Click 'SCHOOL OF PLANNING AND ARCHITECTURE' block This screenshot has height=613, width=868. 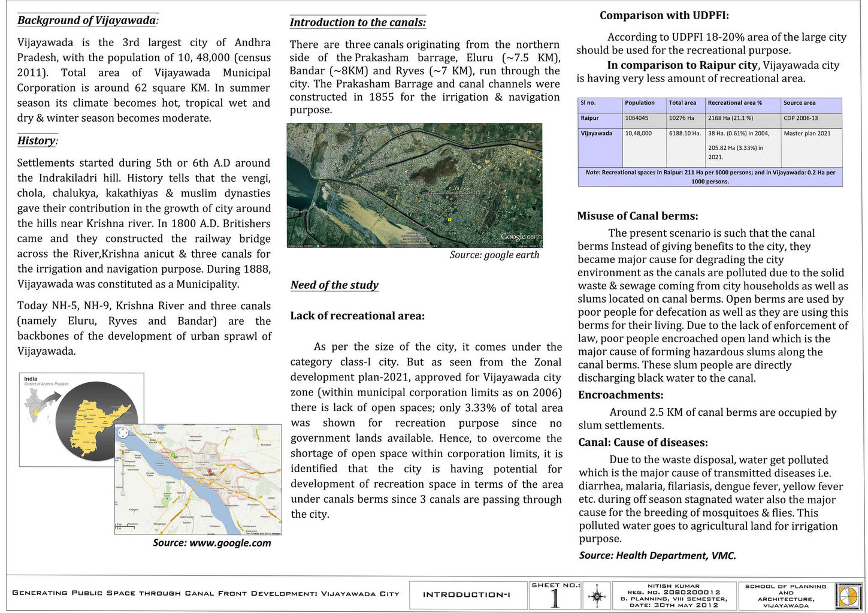tap(785, 596)
